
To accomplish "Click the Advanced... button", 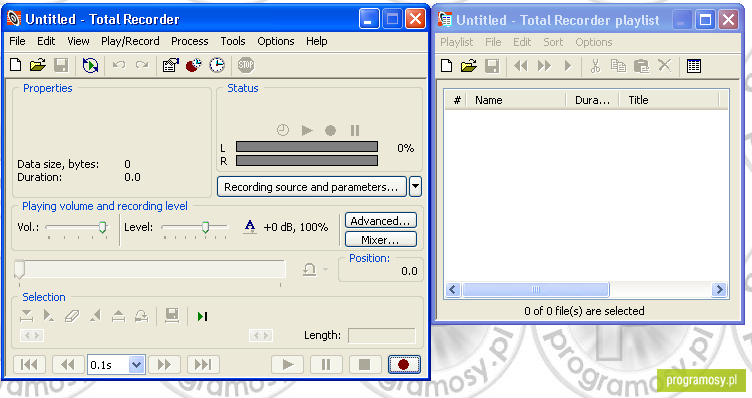I will click(381, 221).
